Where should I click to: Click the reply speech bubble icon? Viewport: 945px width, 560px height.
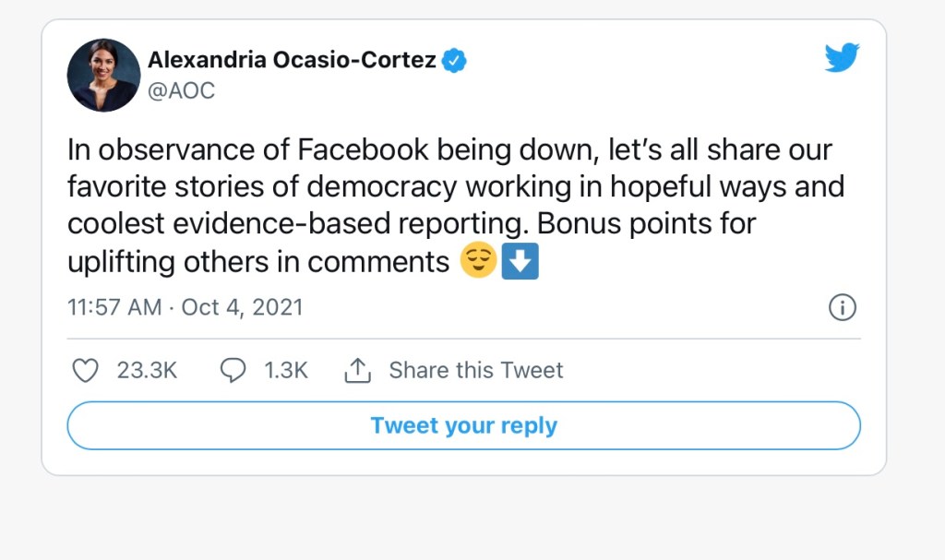pyautogui.click(x=233, y=371)
